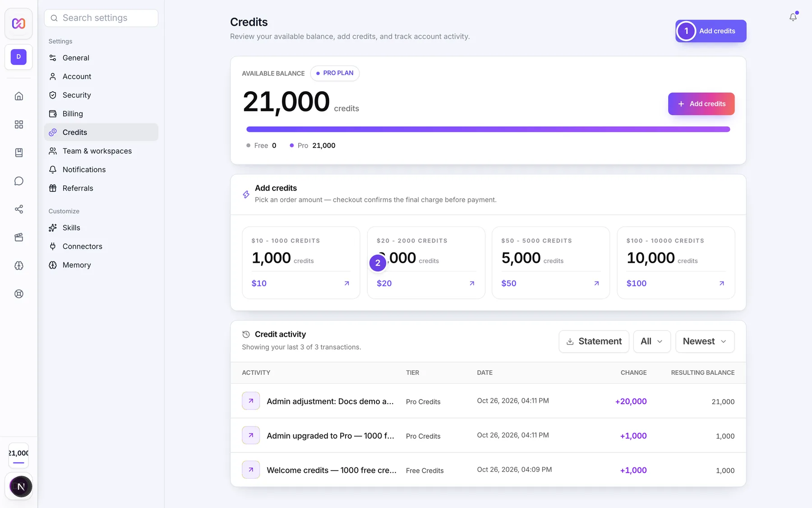Open Skills under Customize

click(101, 228)
